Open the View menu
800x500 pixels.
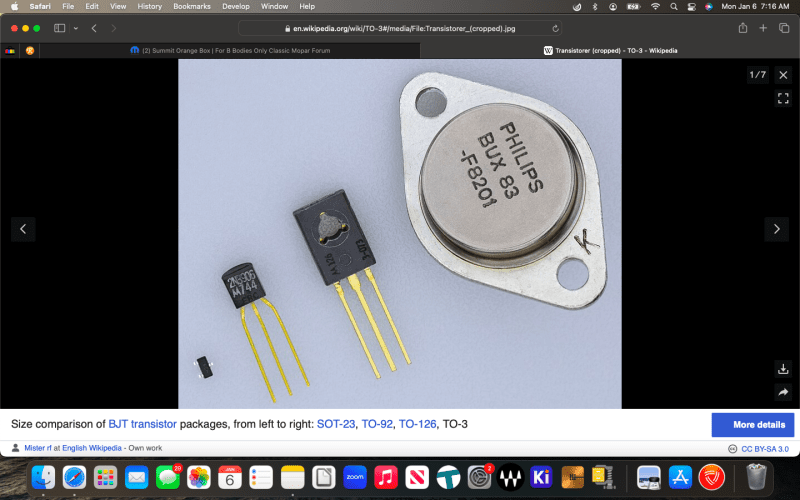[x=118, y=7]
